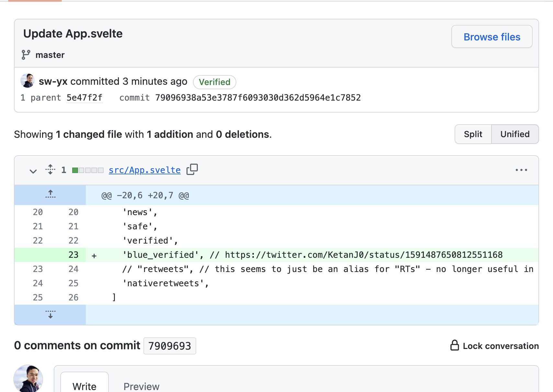Click the diffstat green blocks indicator
The height and width of the screenshot is (392, 553).
click(x=88, y=170)
